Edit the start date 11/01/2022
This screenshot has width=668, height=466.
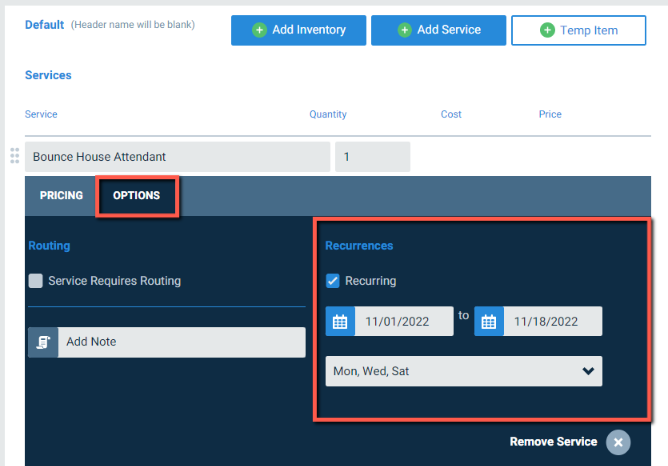tap(404, 321)
